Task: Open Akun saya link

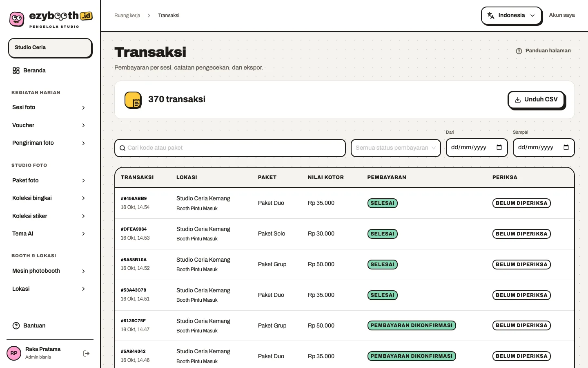Action: pyautogui.click(x=562, y=15)
